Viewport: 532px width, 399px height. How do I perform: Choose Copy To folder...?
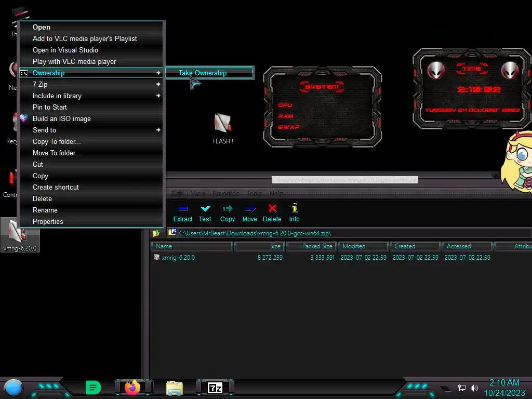pyautogui.click(x=91, y=141)
